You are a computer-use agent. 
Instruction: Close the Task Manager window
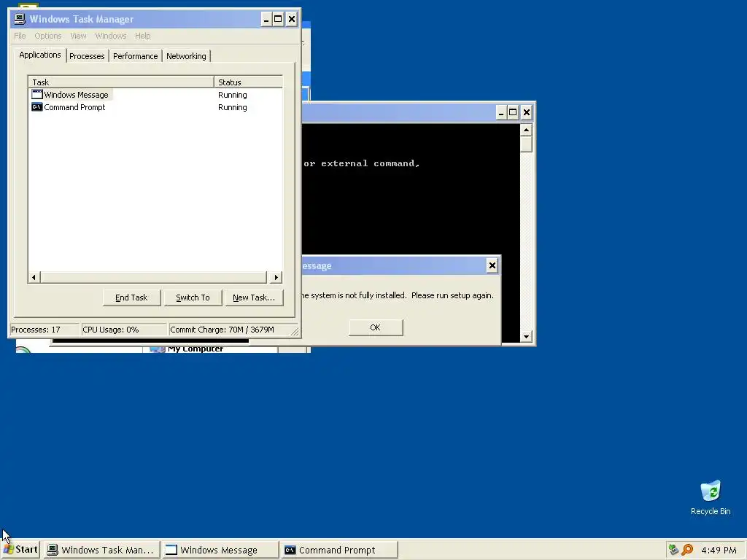(292, 19)
